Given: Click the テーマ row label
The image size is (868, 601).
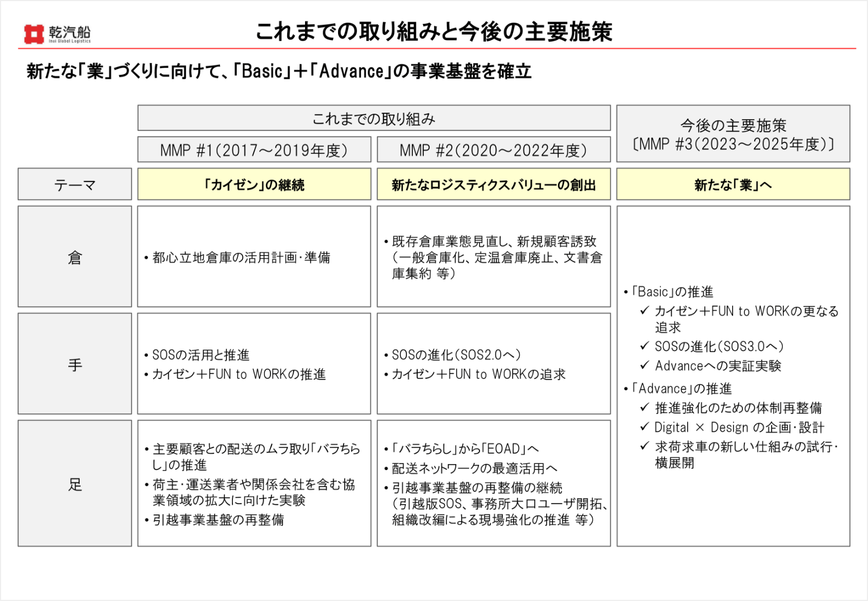Looking at the screenshot, I should pos(75,184).
